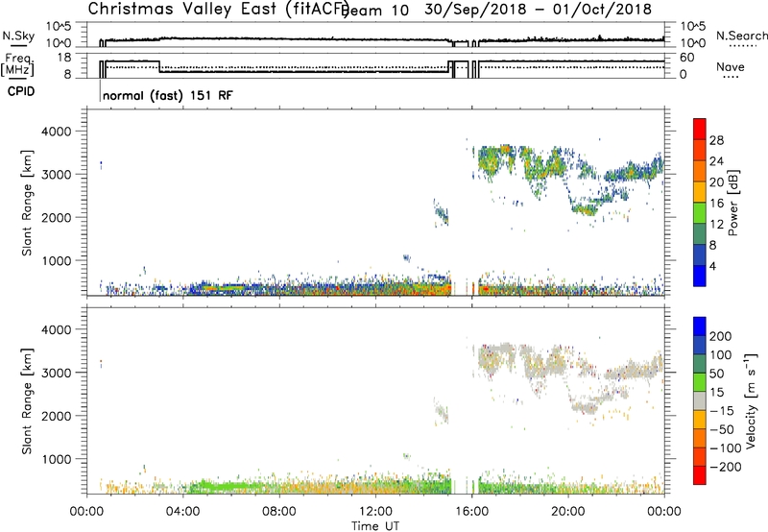The width and height of the screenshot is (768, 532).
Task: Click the 'Slant Range [km]' label of the velocity panel
Action: tap(27, 401)
